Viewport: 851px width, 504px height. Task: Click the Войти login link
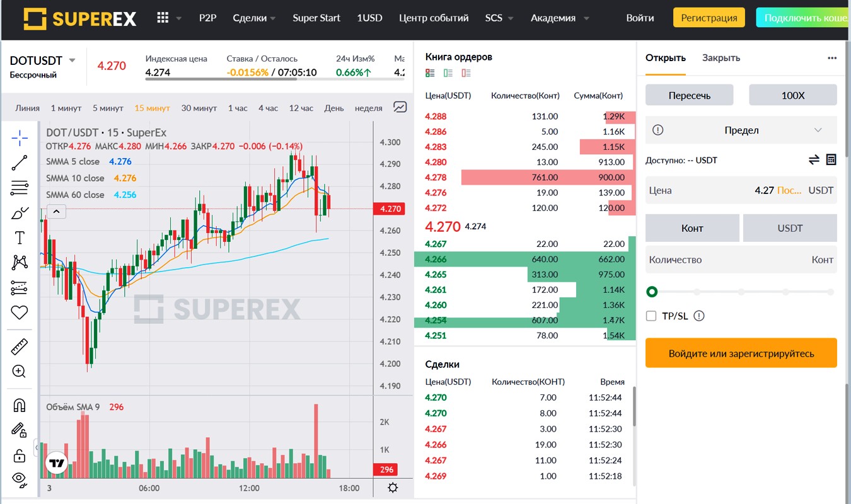coord(640,18)
